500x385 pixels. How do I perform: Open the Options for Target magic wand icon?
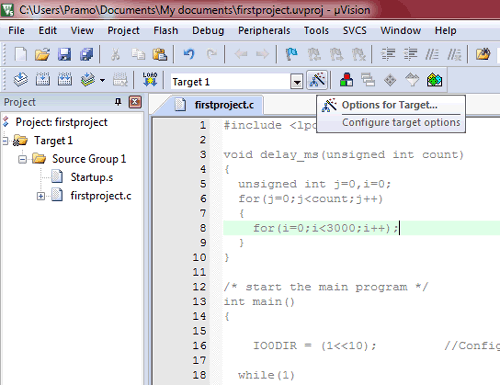click(x=317, y=80)
